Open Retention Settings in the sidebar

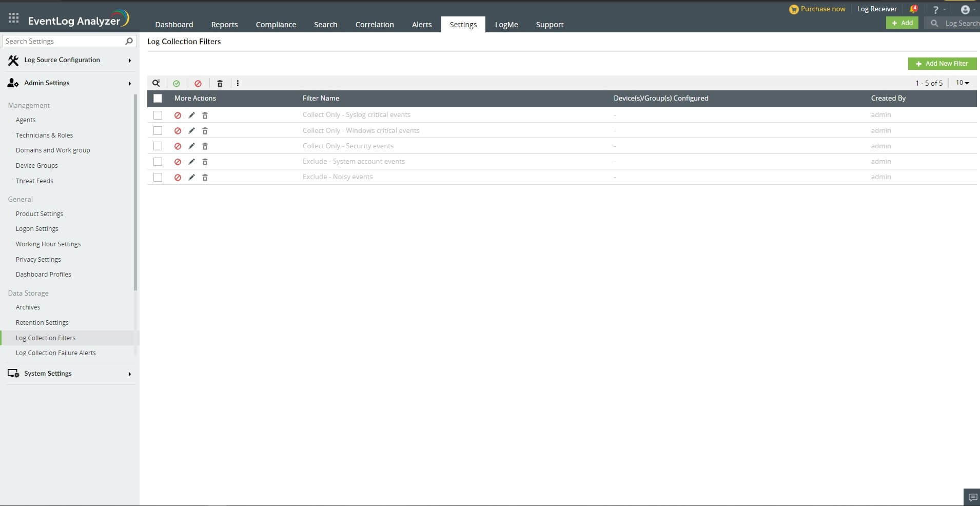pyautogui.click(x=42, y=322)
